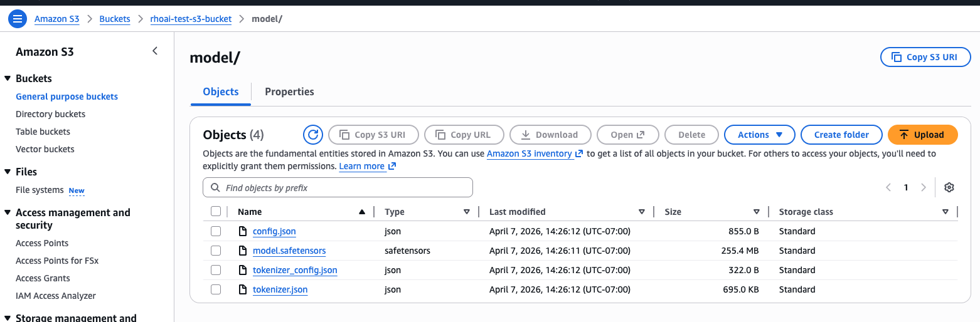
Task: Sort by Storage class column arrow
Action: (945, 212)
